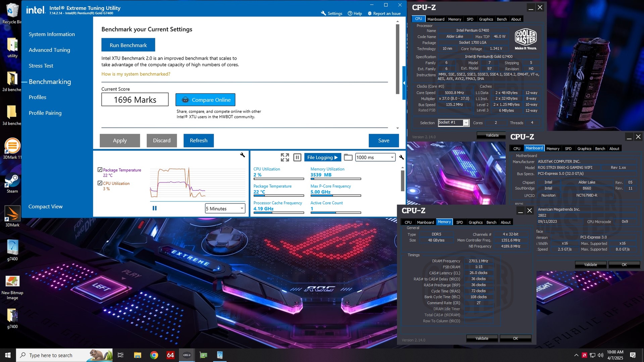This screenshot has height=362, width=644.
Task: Start File Logging in XTU monitor
Action: click(322, 157)
